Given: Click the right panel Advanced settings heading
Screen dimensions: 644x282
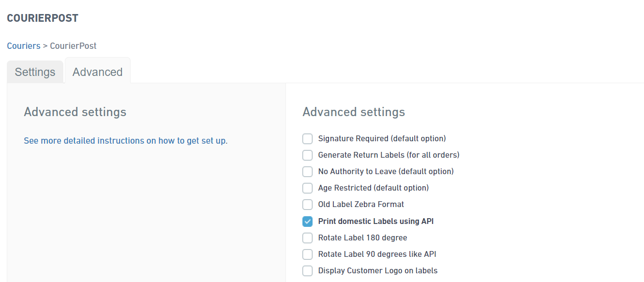Looking at the screenshot, I should tap(354, 112).
